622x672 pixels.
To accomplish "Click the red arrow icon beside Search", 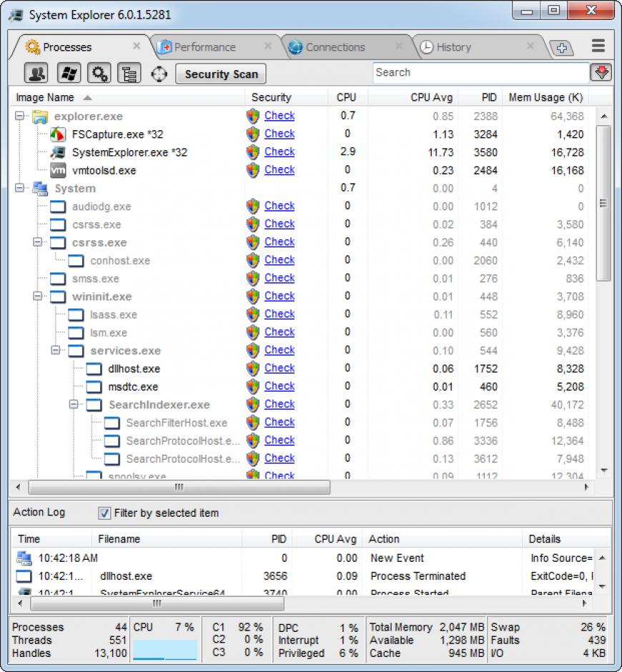I will click(601, 72).
